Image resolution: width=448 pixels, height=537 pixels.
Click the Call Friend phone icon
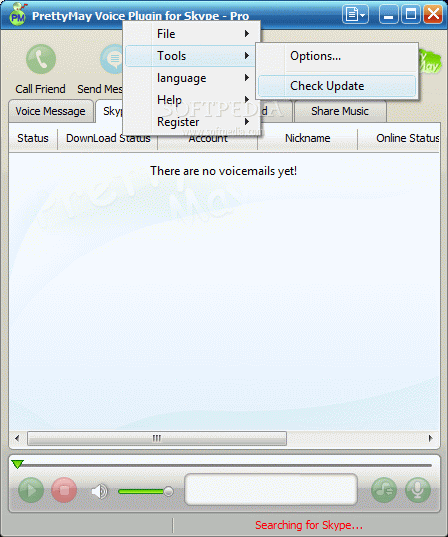point(41,59)
